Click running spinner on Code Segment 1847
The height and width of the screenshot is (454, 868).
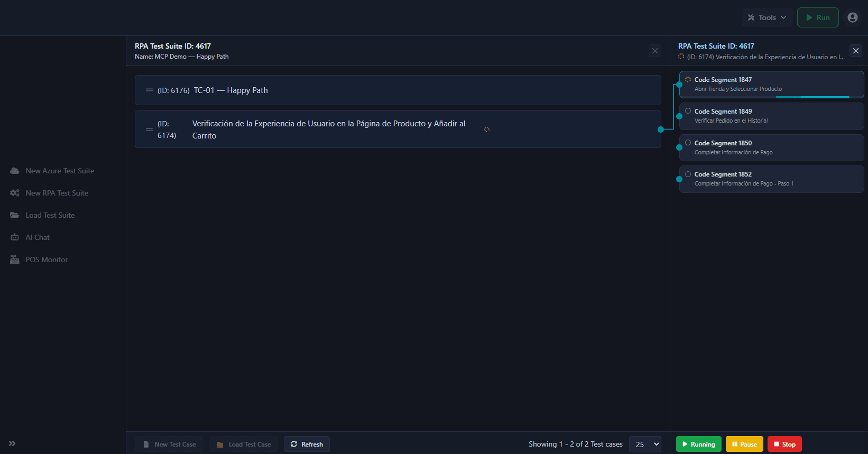688,79
